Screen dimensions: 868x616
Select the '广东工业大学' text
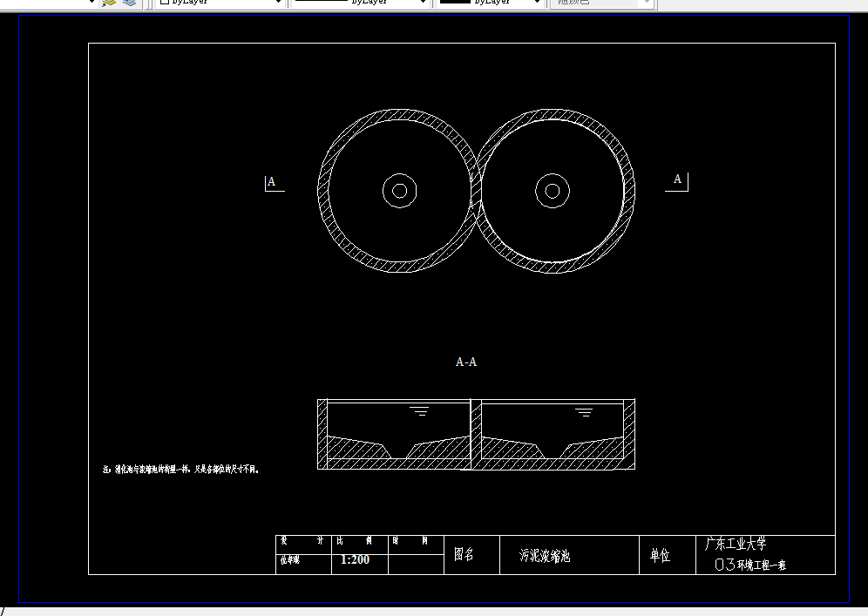point(736,544)
